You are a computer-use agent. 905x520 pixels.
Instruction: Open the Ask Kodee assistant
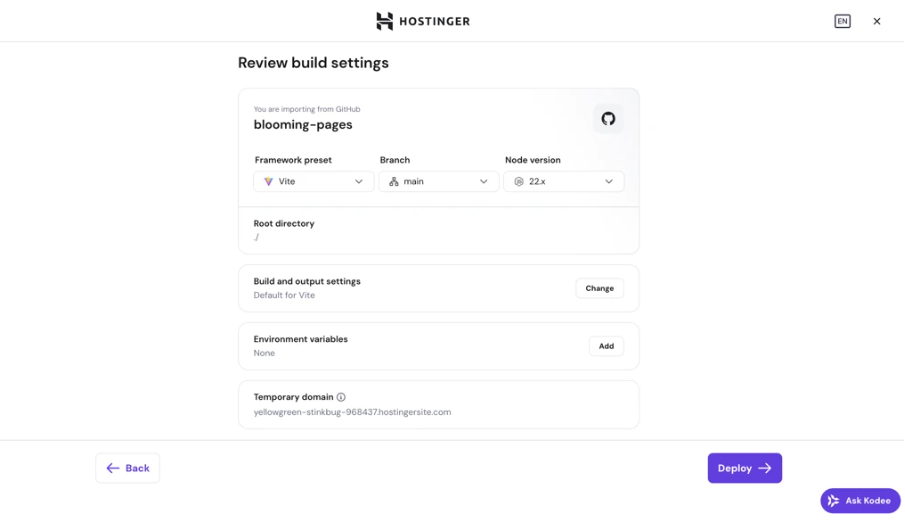(860, 501)
